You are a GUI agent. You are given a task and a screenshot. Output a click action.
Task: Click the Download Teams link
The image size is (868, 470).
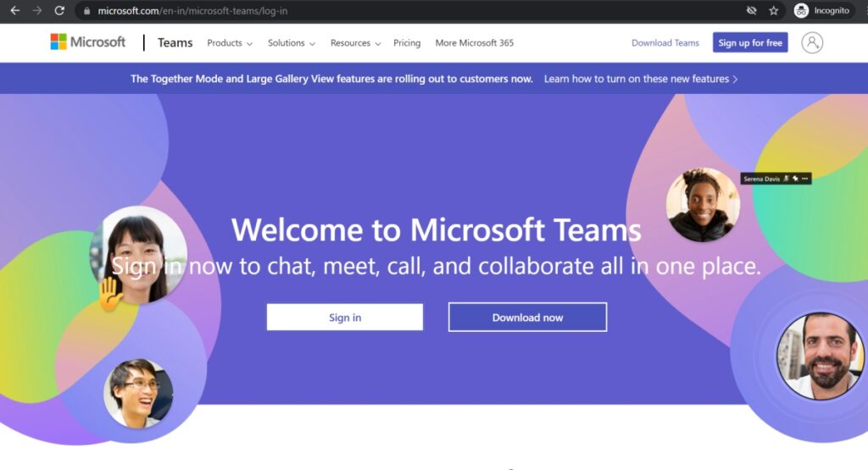[x=665, y=42]
